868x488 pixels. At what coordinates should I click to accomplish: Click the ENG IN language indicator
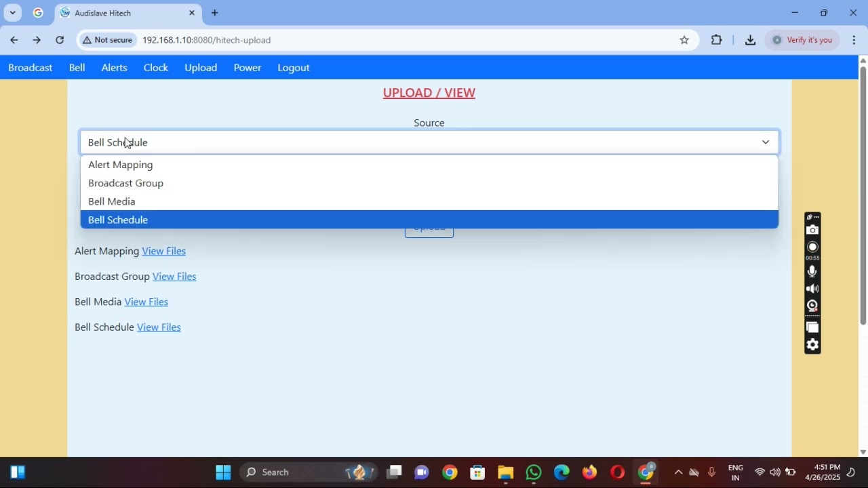(x=736, y=473)
